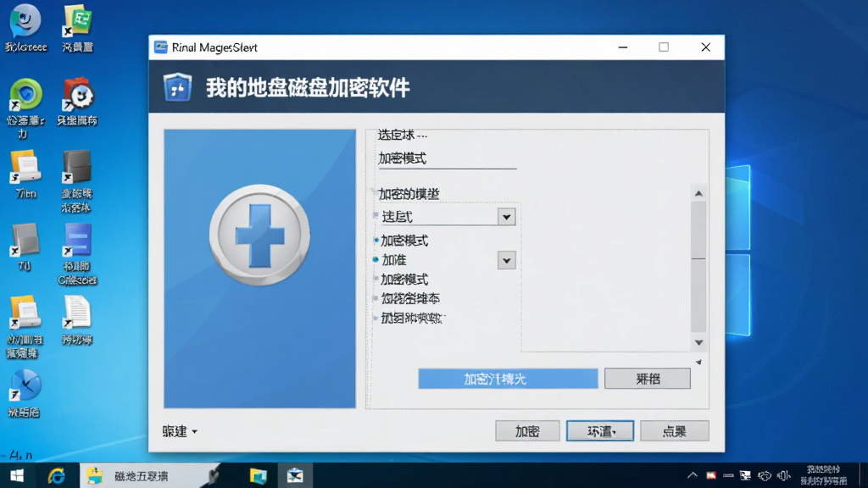Click the highlighted middle bottom button

pos(600,431)
